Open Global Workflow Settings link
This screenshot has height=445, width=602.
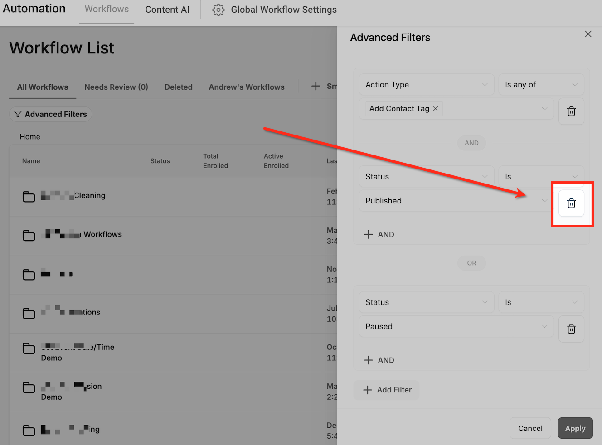point(283,10)
